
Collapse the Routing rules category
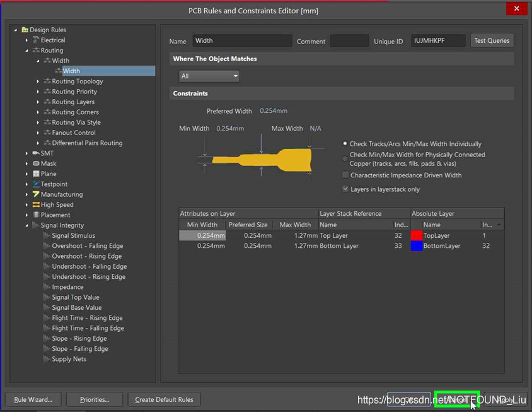pyautogui.click(x=26, y=50)
